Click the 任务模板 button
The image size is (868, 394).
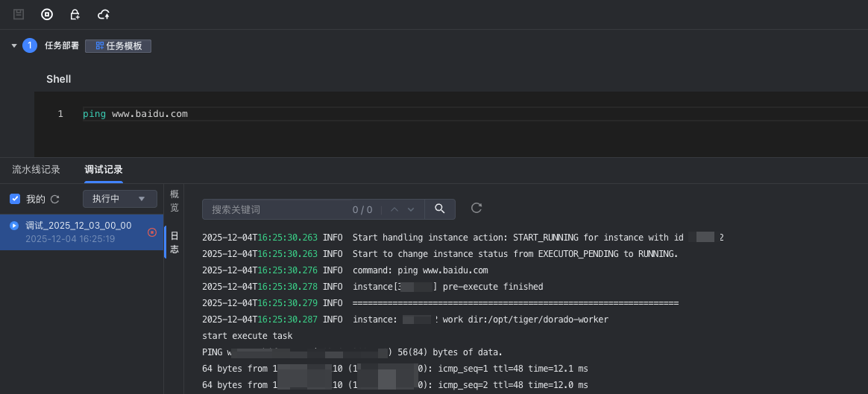[118, 46]
